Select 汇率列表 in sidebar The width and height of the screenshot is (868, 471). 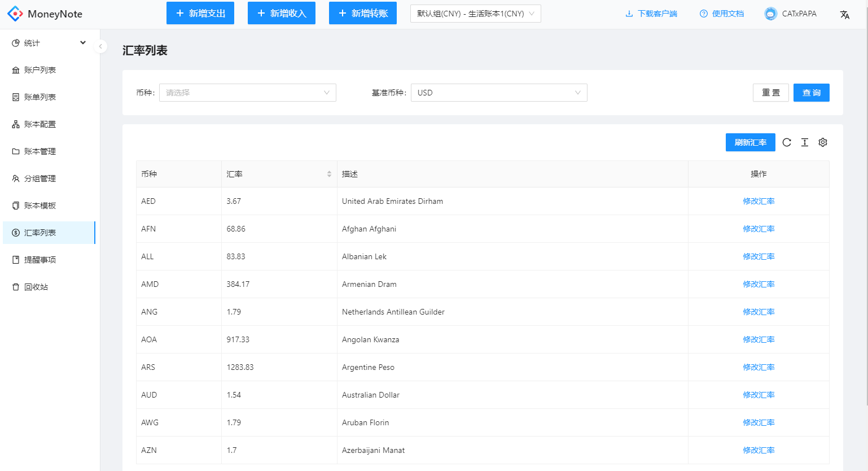(x=49, y=233)
